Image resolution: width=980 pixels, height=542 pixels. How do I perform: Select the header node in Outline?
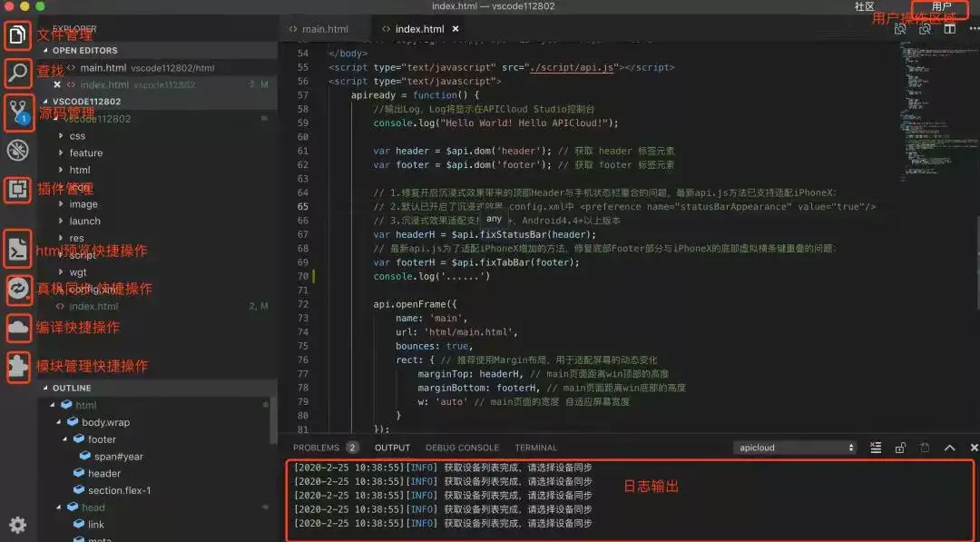coord(104,473)
